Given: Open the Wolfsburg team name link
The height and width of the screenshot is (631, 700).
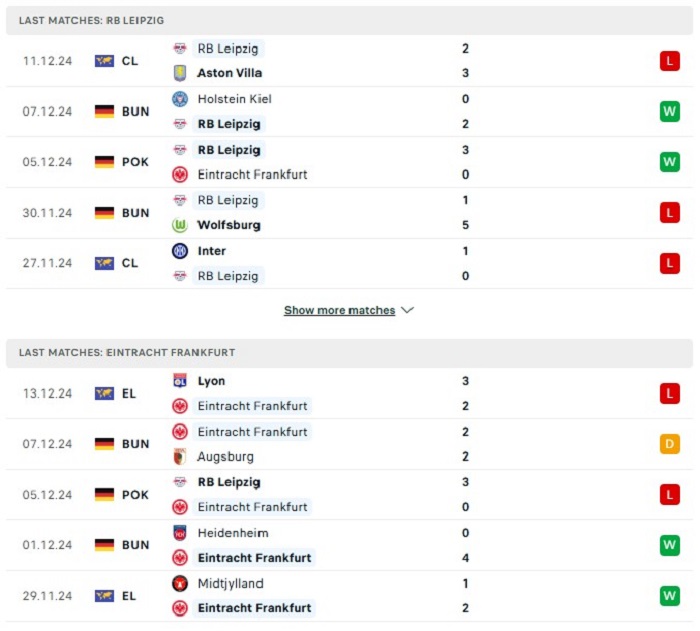Looking at the screenshot, I should (x=229, y=225).
